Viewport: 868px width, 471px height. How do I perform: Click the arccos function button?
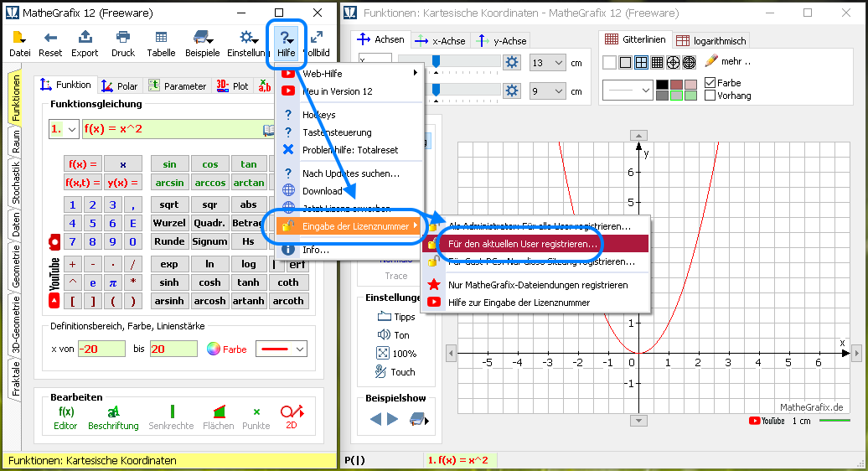tap(209, 182)
